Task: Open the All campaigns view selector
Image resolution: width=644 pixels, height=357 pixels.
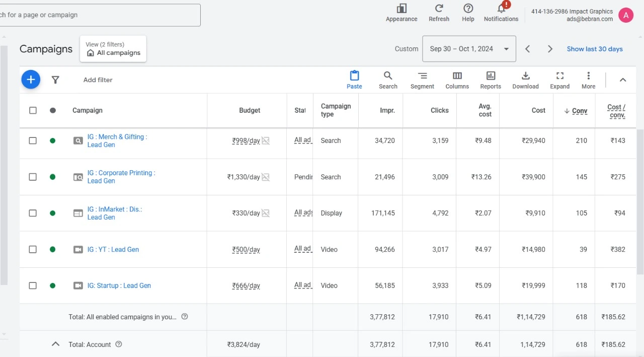Action: pos(113,49)
